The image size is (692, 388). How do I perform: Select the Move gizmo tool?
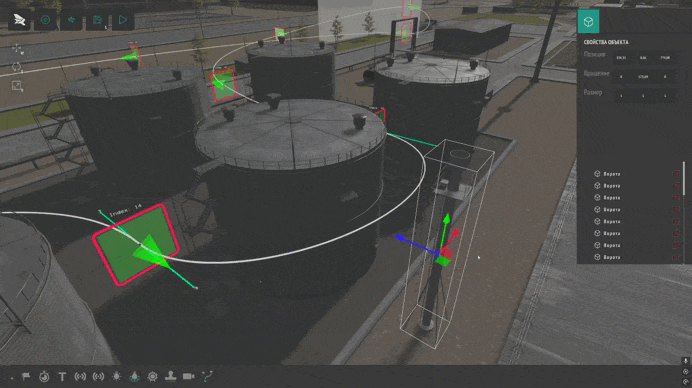pyautogui.click(x=17, y=49)
